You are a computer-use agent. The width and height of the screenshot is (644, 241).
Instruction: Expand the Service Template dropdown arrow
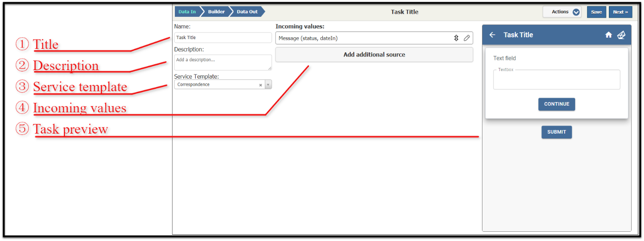268,85
